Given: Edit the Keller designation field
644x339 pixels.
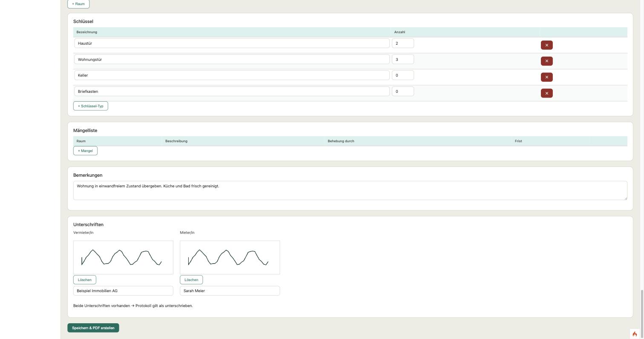Looking at the screenshot, I should [232, 75].
